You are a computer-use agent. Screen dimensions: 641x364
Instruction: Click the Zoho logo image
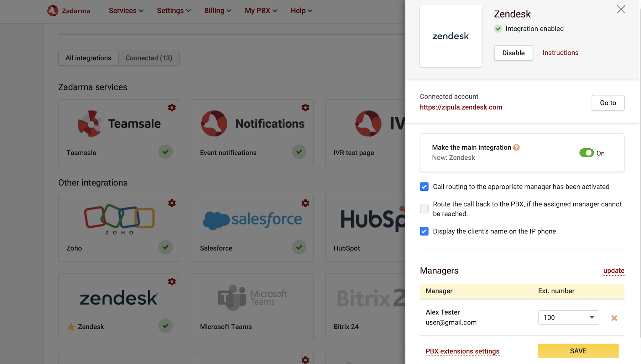click(x=119, y=219)
